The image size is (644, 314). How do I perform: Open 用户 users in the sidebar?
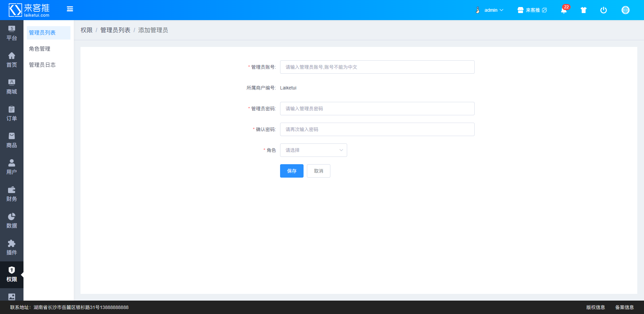coord(12,168)
